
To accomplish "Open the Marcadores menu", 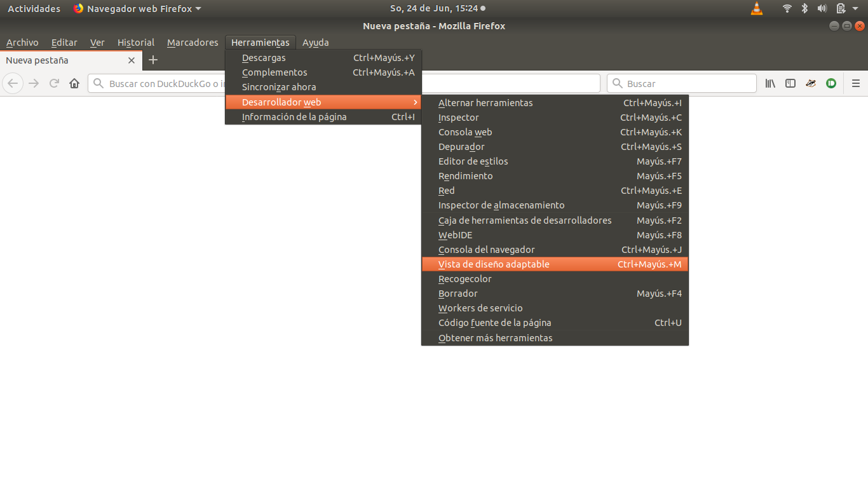I will click(193, 43).
